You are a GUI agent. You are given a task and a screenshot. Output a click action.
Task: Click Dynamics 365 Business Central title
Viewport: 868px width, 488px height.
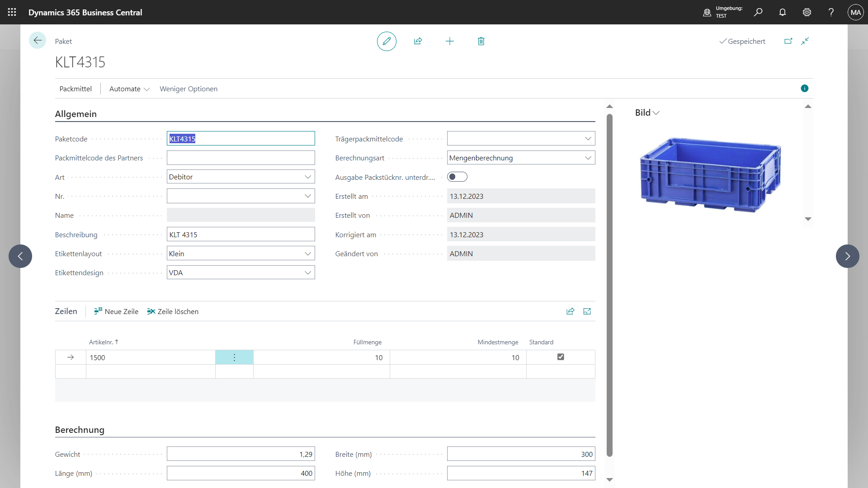pos(85,12)
